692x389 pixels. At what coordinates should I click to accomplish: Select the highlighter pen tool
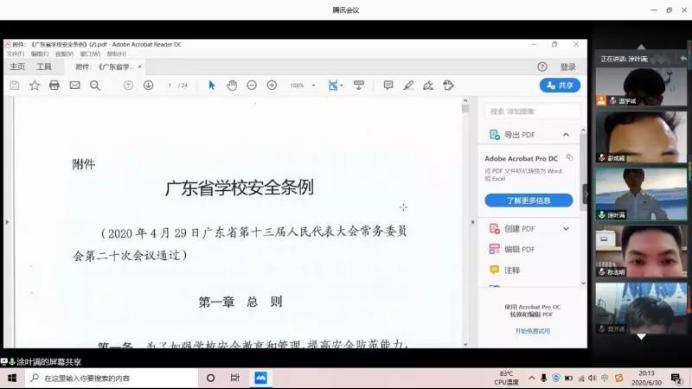coord(408,85)
